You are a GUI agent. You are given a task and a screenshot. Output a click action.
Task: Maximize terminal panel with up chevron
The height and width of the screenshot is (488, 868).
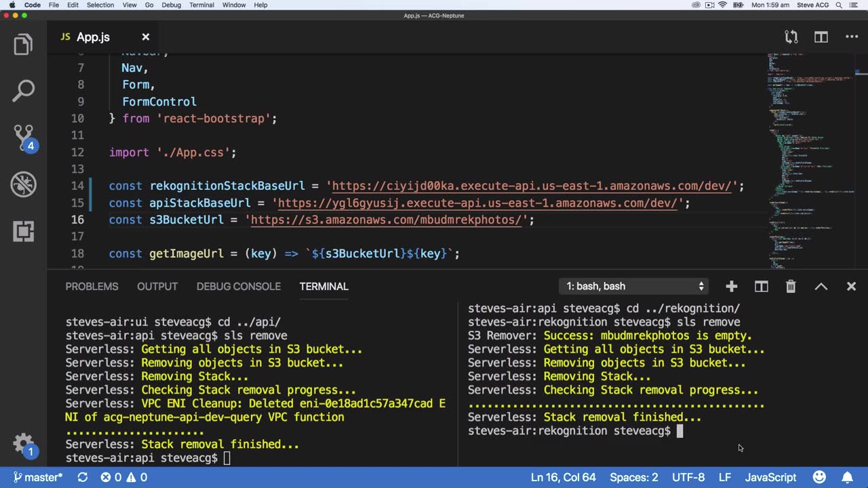coord(821,287)
